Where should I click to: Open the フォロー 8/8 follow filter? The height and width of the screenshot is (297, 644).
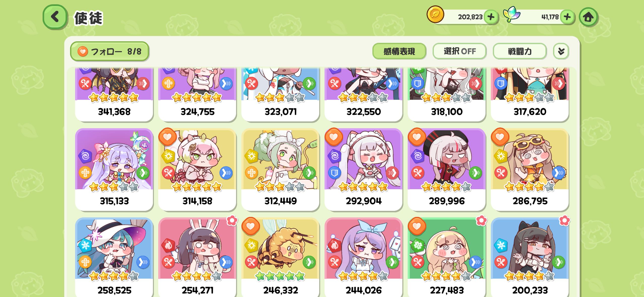109,51
